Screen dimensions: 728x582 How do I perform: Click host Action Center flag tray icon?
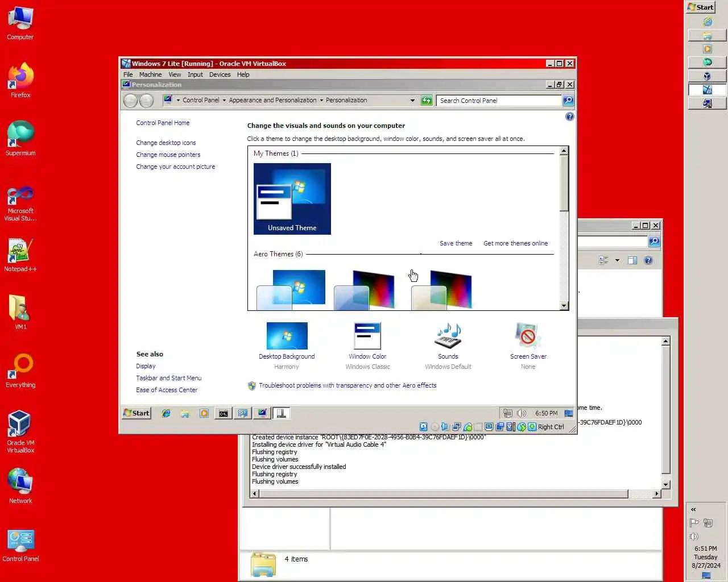click(694, 523)
